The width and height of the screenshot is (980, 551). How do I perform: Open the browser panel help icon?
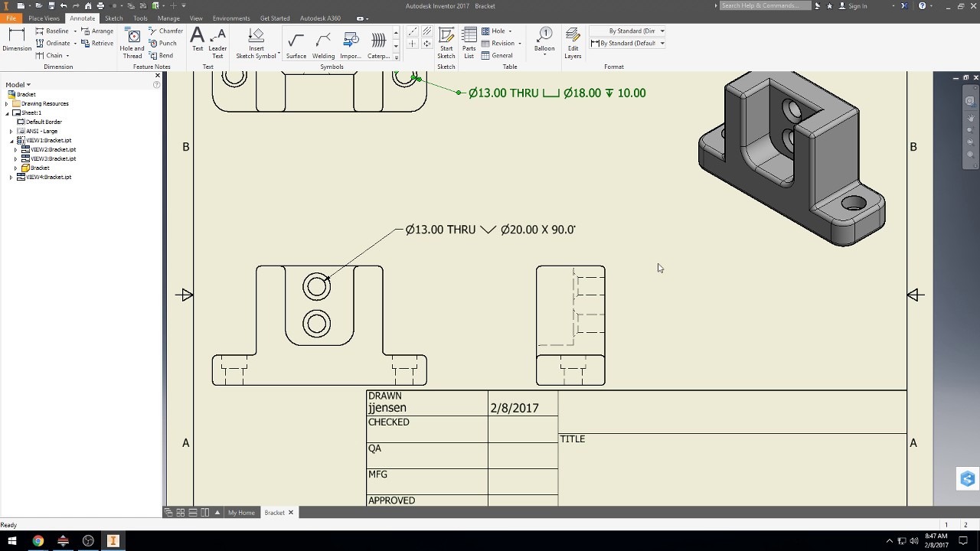(157, 85)
